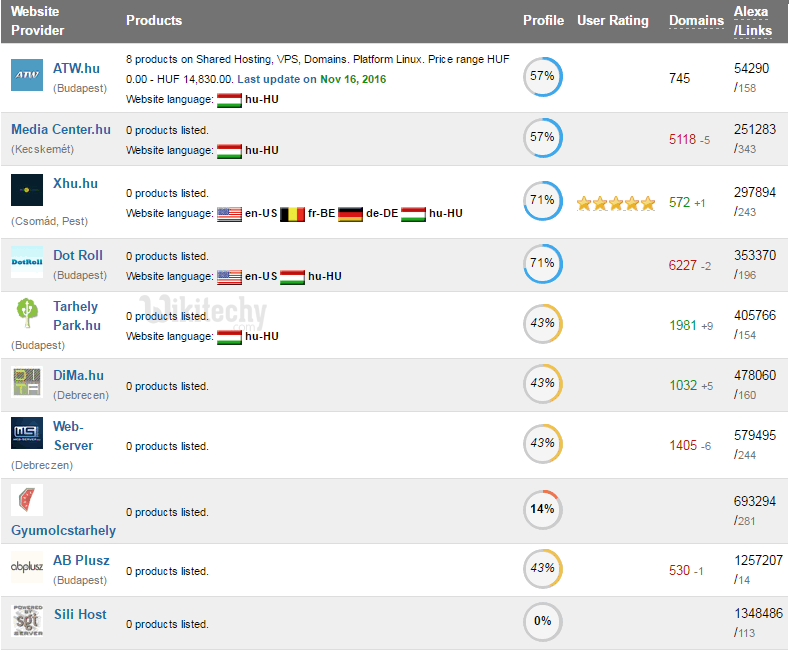Open the Sili Host provider link
The image size is (789, 651).
pyautogui.click(x=79, y=614)
